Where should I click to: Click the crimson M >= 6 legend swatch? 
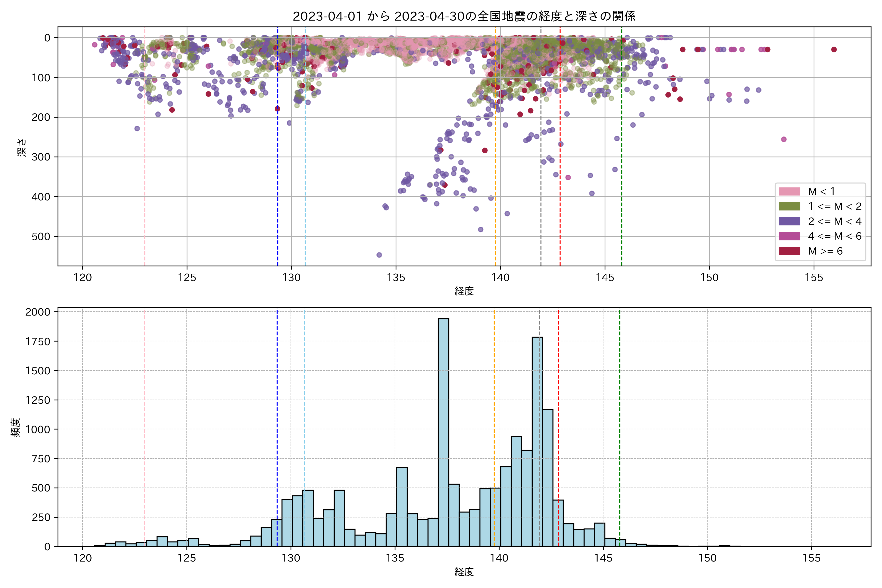click(x=789, y=251)
